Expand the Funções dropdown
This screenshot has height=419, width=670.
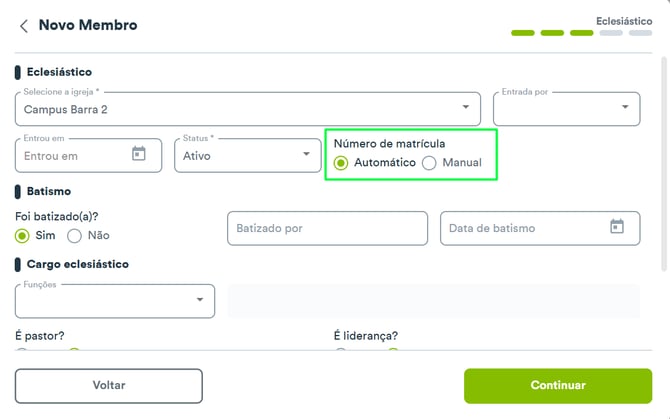pyautogui.click(x=115, y=301)
